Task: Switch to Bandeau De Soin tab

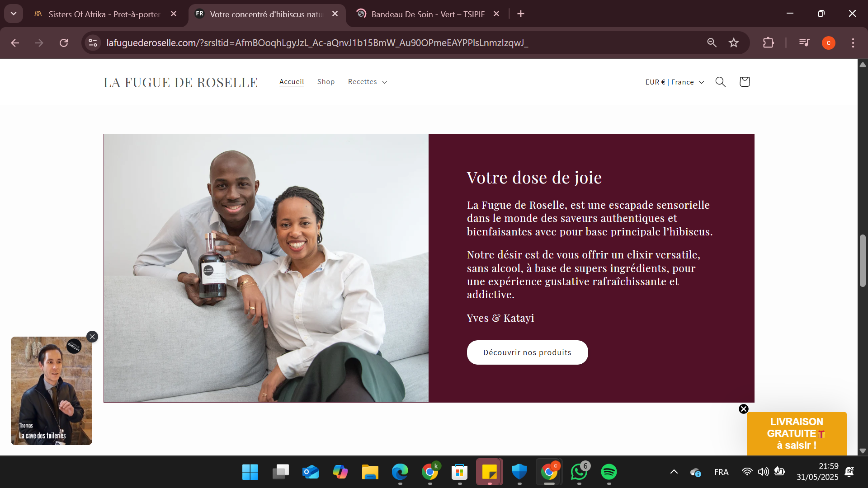Action: click(428, 14)
